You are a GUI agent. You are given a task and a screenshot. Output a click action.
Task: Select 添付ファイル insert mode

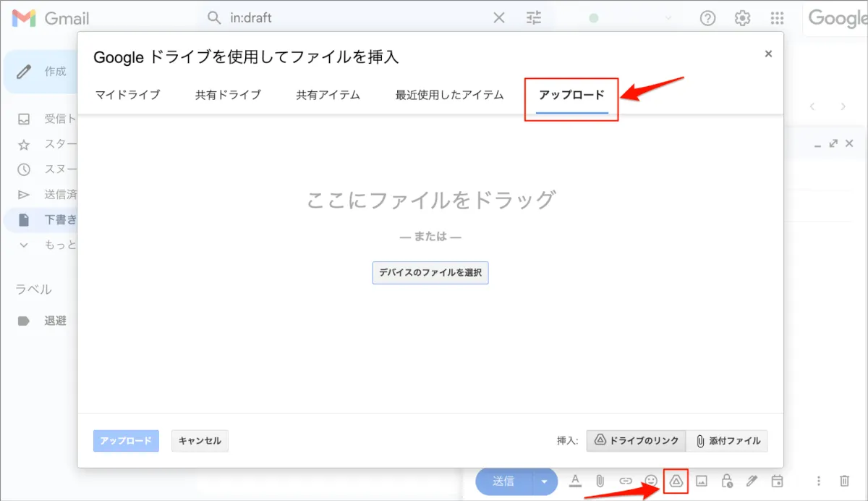tap(728, 441)
